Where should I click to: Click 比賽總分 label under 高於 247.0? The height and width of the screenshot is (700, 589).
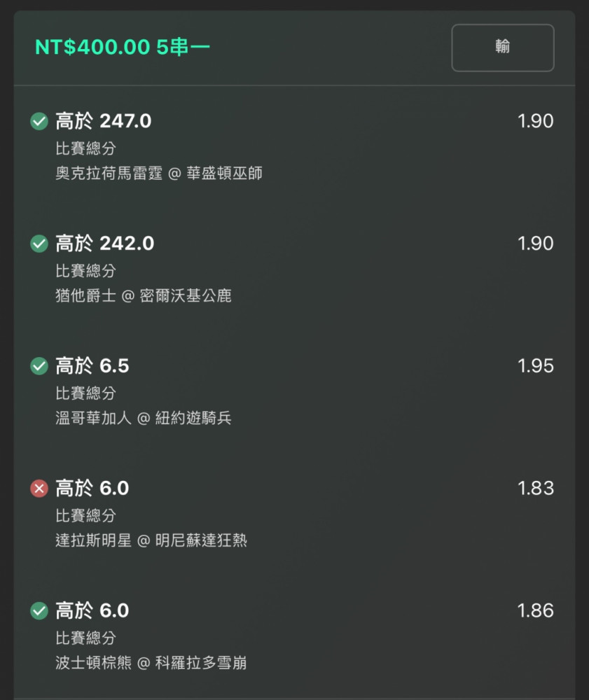tap(85, 148)
